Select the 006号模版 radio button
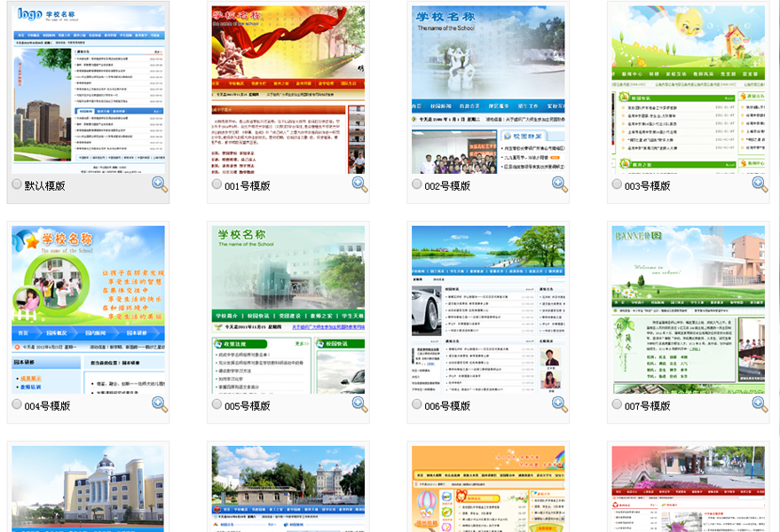This screenshot has width=780, height=532. coord(417,404)
